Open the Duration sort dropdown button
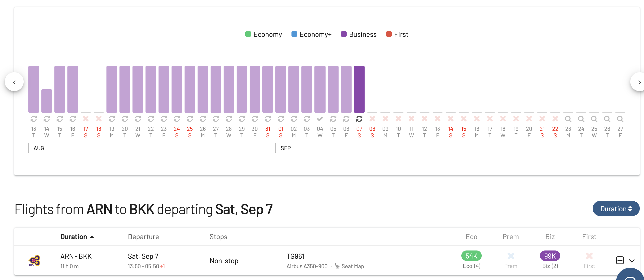 point(616,209)
